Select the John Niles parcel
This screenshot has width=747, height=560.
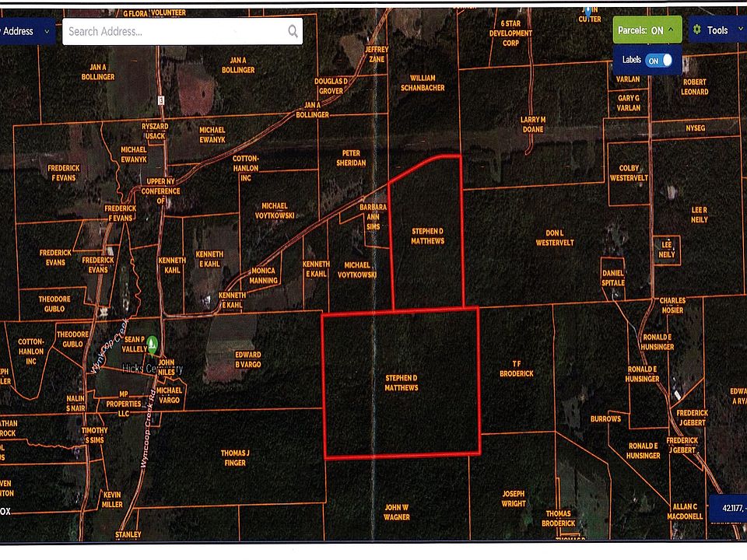[x=167, y=367]
